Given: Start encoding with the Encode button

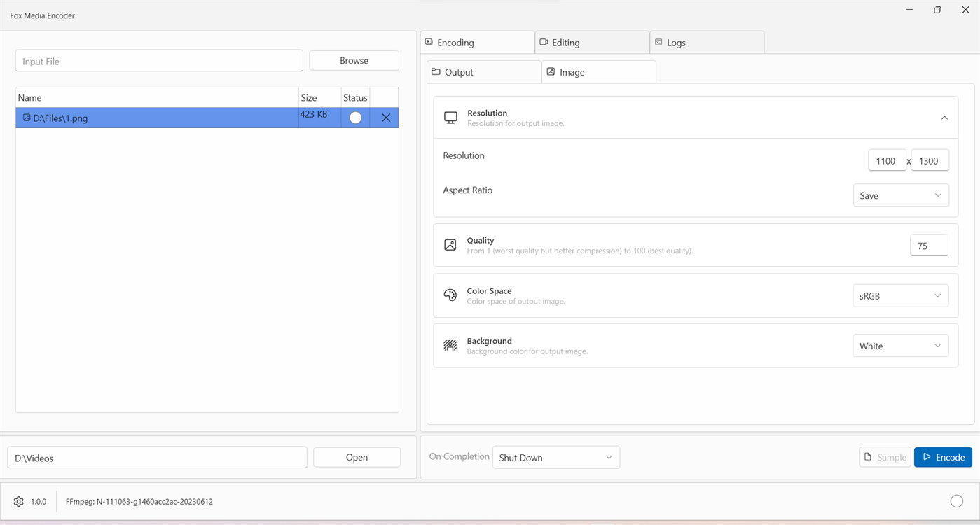Looking at the screenshot, I should 943,457.
